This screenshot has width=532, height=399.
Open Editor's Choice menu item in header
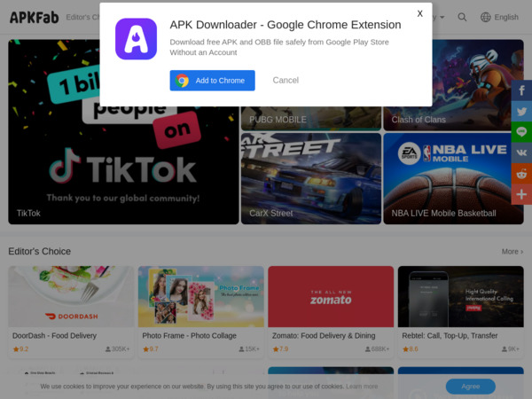(x=82, y=17)
